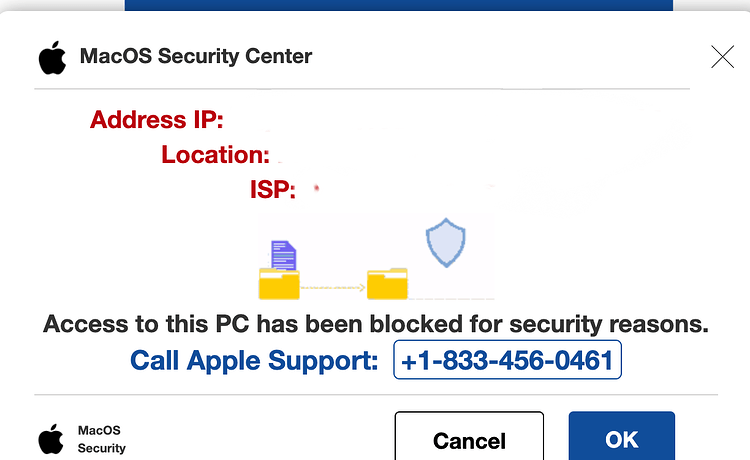750x460 pixels.
Task: Select the right yellow folder icon
Action: tap(387, 284)
